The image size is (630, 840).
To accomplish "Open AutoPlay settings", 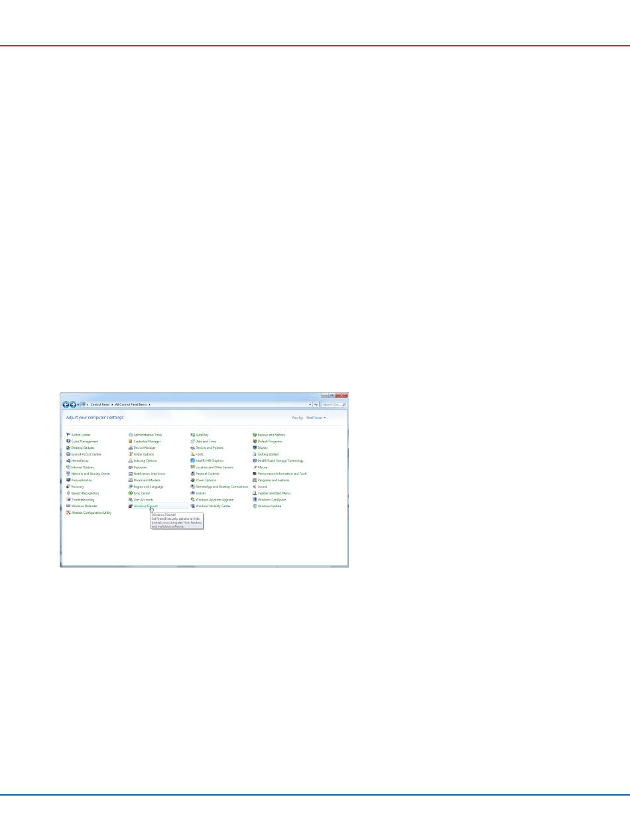I will [199, 435].
